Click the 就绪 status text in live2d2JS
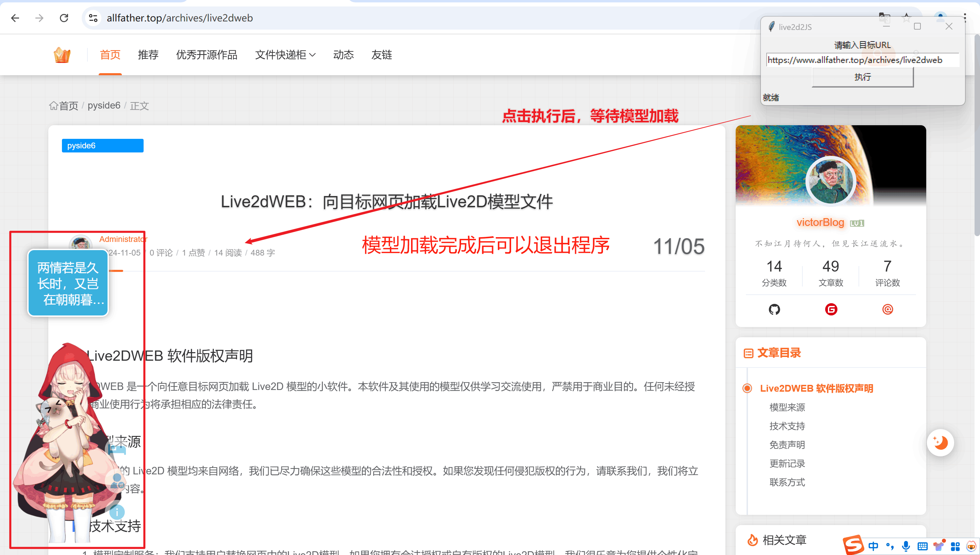Screen dimensions: 980x555 (770, 98)
